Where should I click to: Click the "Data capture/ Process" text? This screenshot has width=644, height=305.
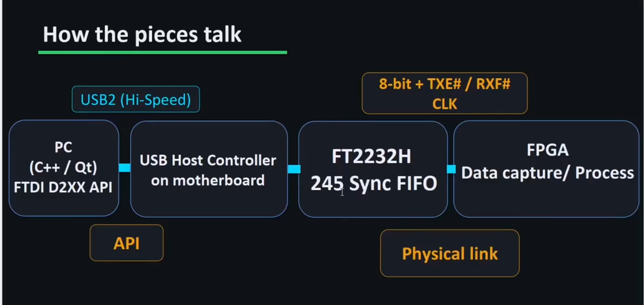(548, 173)
